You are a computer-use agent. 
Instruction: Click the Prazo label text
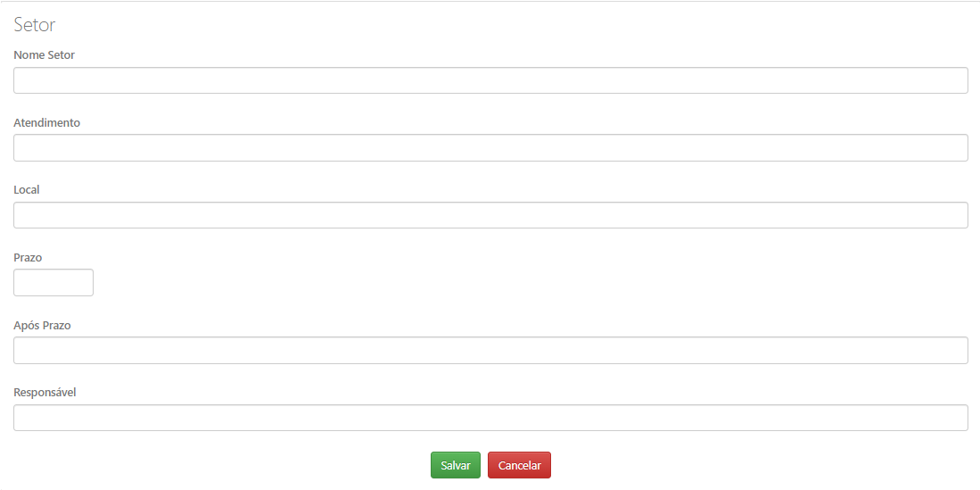tap(28, 257)
